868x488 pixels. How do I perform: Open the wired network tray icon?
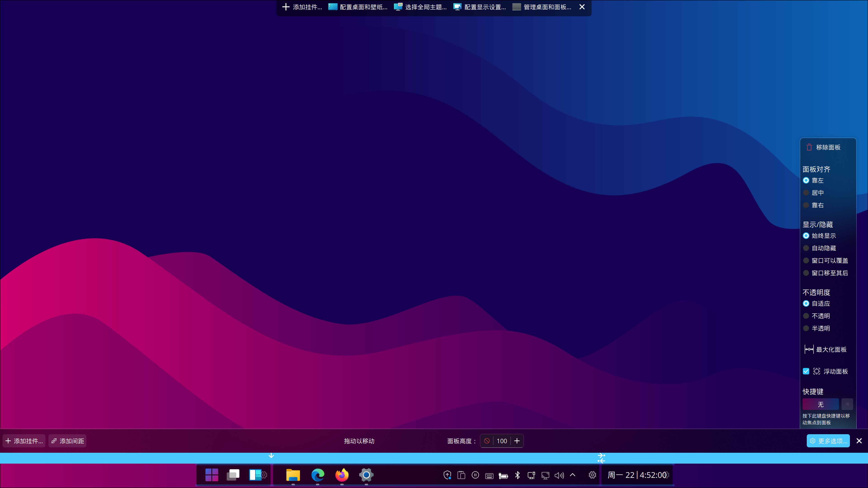coord(531,475)
